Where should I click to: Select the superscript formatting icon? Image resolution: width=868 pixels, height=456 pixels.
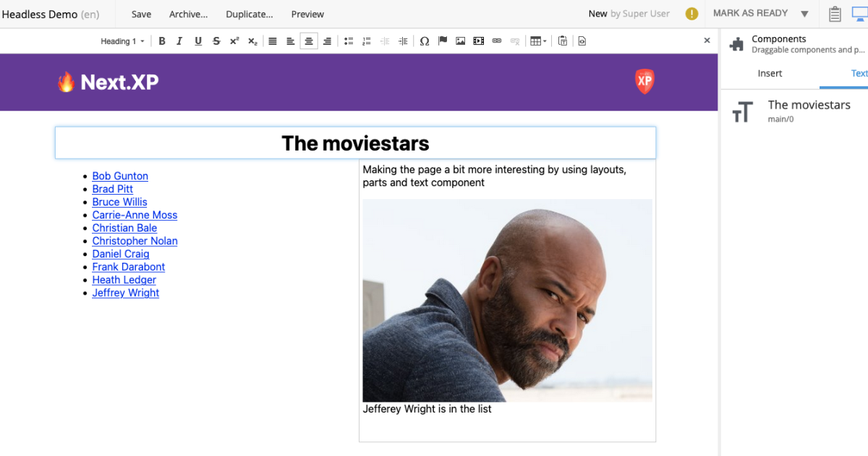234,41
